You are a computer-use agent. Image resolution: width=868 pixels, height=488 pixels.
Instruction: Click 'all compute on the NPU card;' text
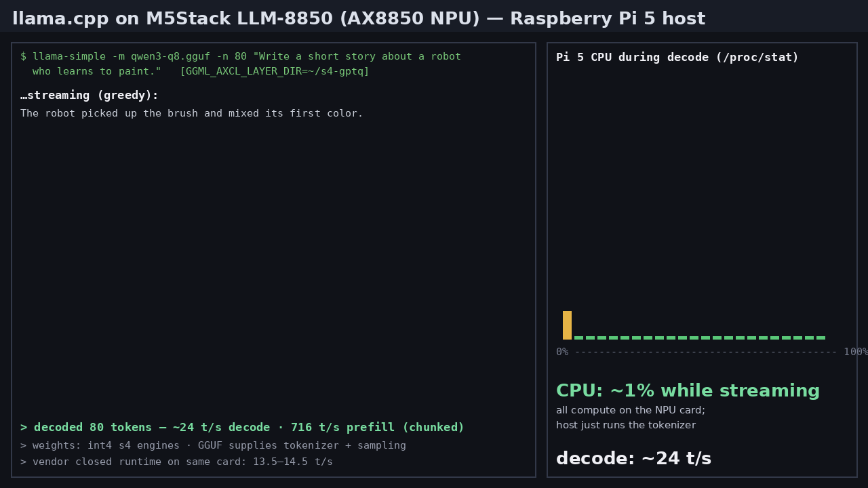(x=631, y=411)
